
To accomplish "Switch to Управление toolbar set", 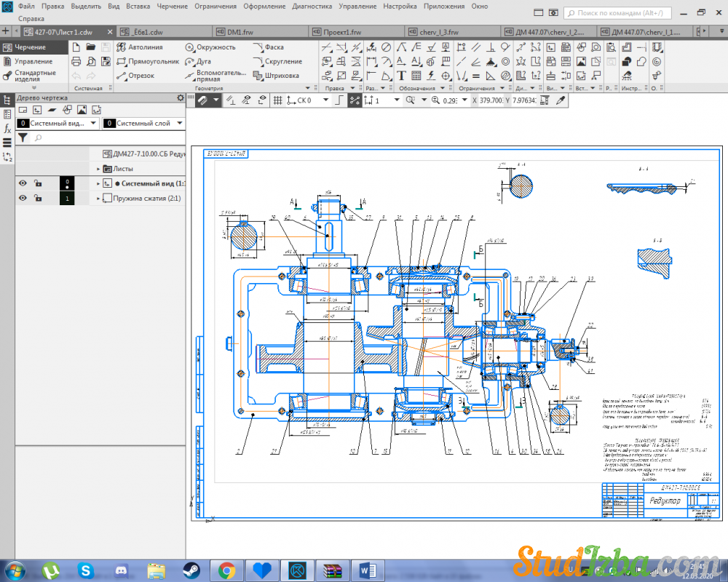I will pyautogui.click(x=33, y=61).
